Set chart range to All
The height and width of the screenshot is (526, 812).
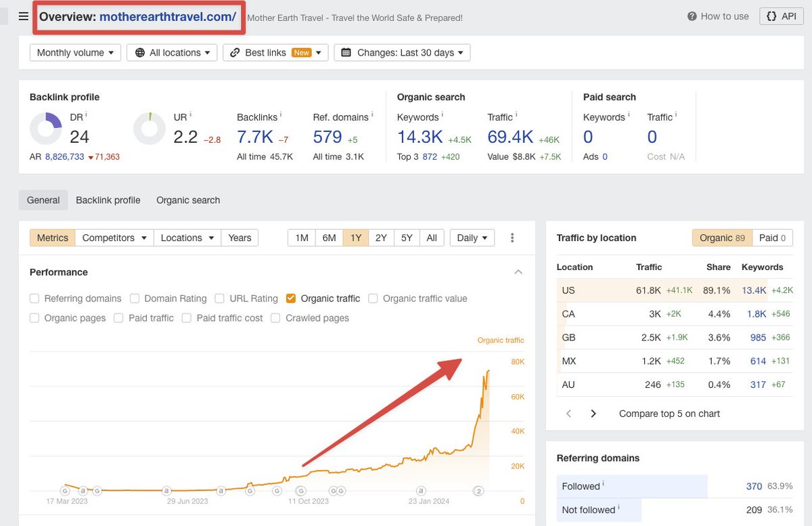(x=432, y=238)
